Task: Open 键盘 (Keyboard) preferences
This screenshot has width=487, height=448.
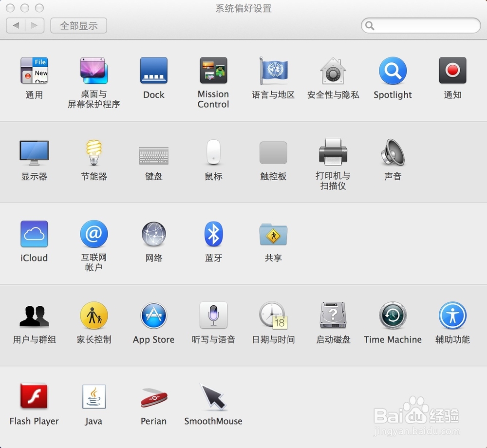Action: (x=154, y=155)
